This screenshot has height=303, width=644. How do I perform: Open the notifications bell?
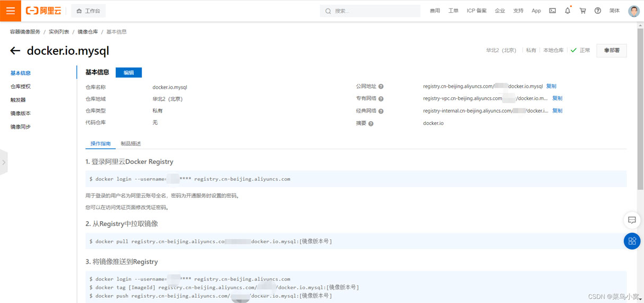[x=568, y=11]
